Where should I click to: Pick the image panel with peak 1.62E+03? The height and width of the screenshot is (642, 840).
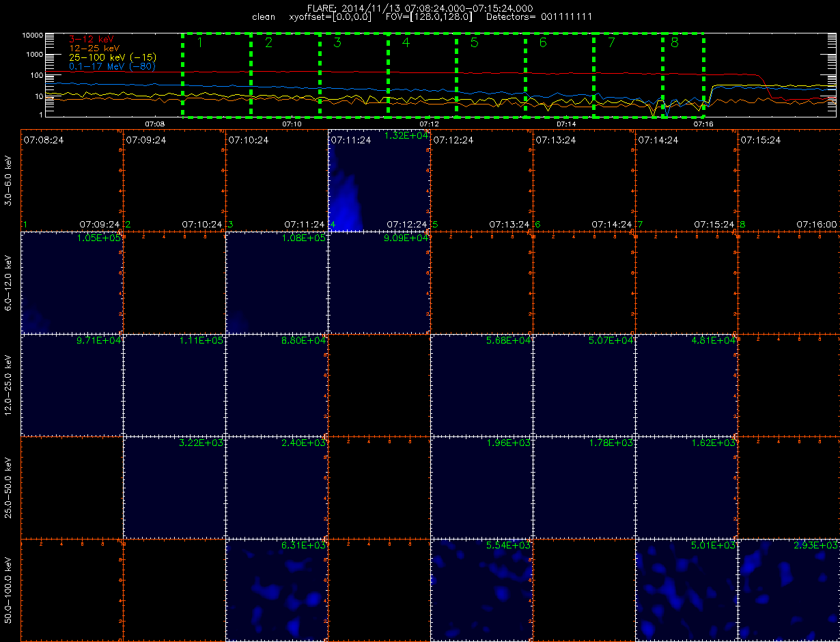[x=686, y=488]
